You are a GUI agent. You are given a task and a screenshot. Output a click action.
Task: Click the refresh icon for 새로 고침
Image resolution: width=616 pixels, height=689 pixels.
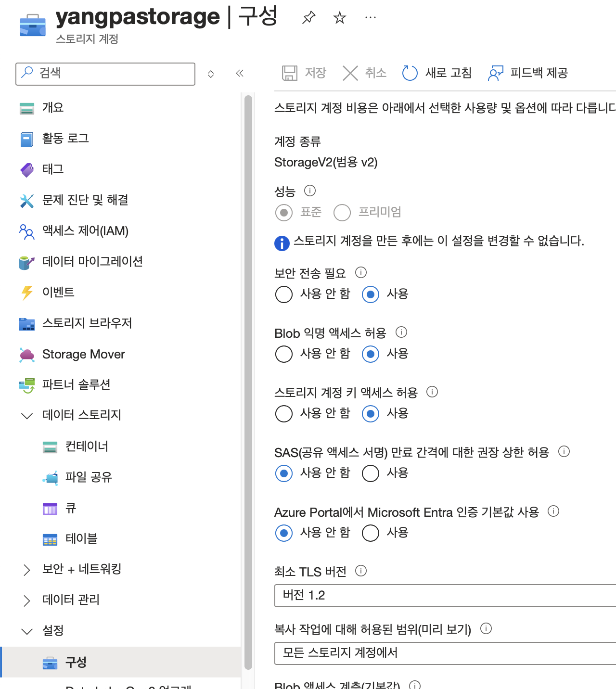410,73
